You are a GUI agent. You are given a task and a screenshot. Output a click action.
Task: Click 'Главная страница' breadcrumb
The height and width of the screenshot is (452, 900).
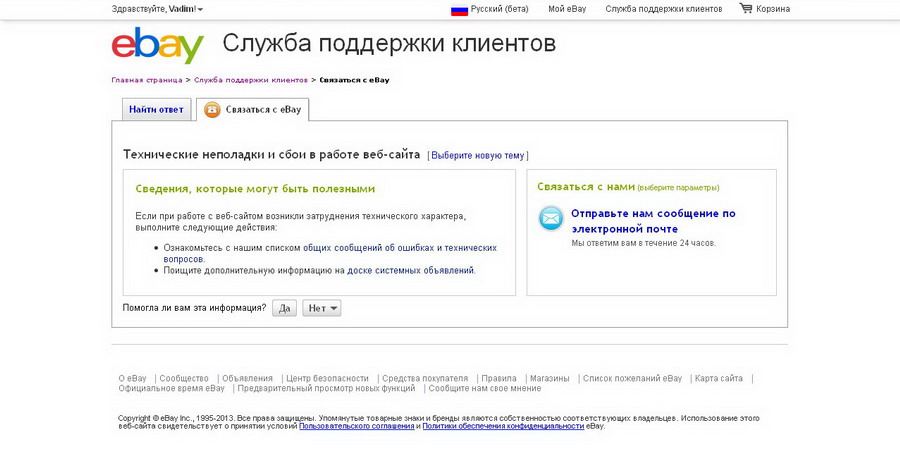(147, 80)
